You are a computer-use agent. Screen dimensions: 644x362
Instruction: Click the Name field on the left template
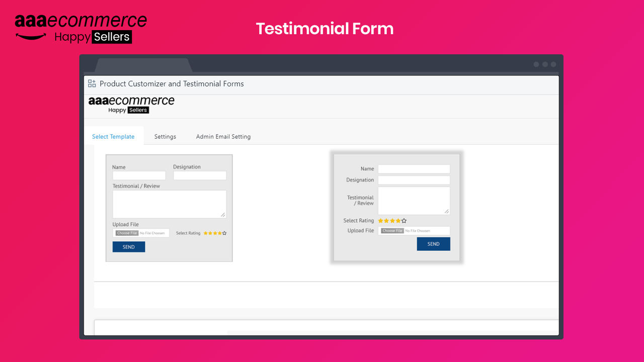[139, 175]
